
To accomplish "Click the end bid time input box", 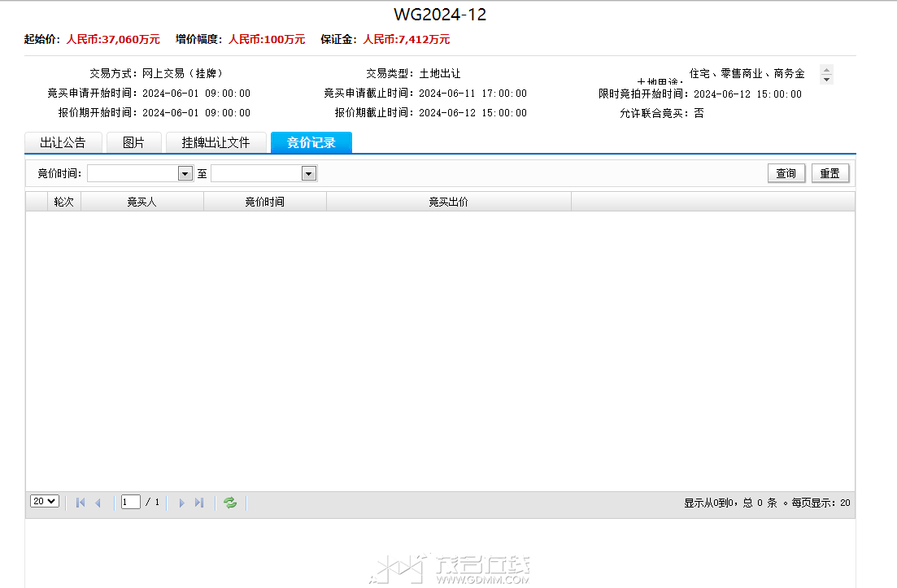I will [257, 173].
